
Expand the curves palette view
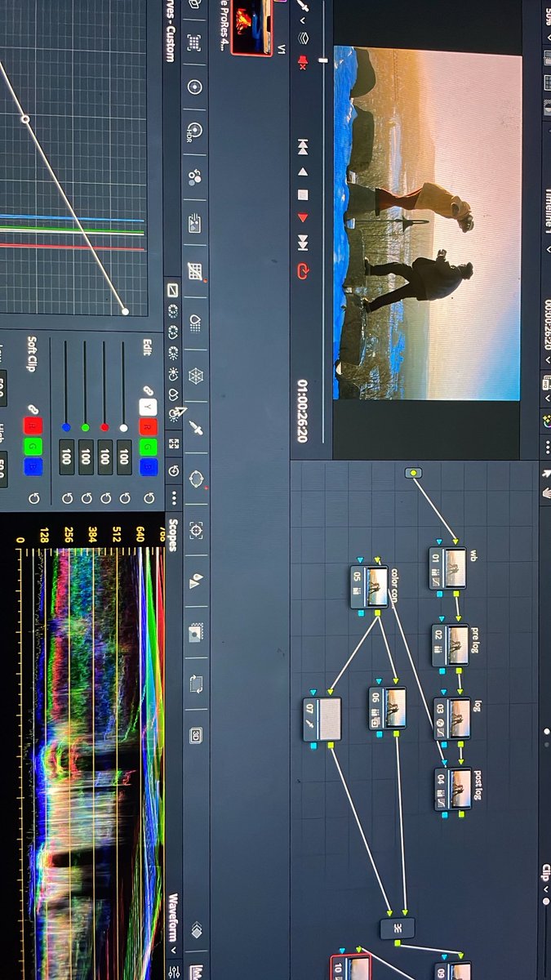(174, 443)
